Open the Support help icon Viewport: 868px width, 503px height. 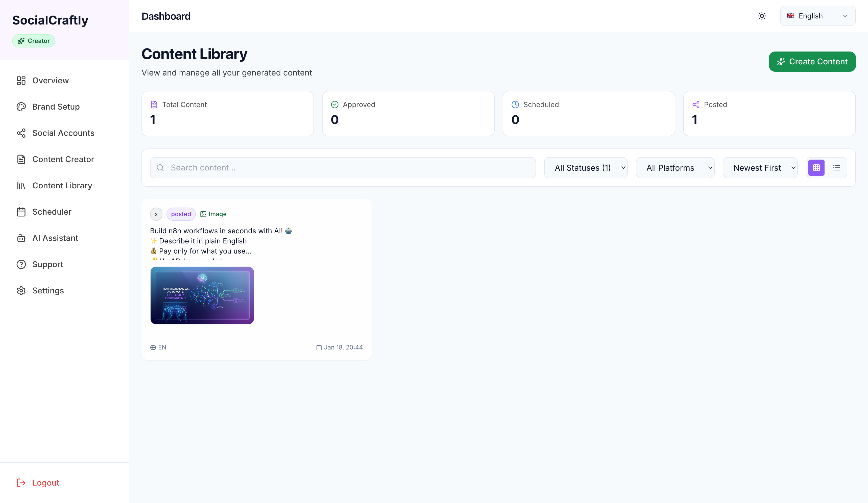tap(21, 264)
